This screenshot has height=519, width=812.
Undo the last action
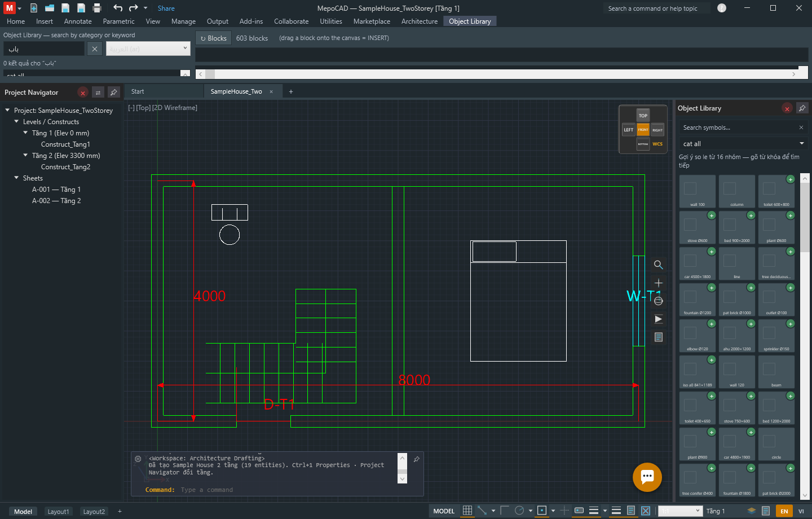pos(118,8)
